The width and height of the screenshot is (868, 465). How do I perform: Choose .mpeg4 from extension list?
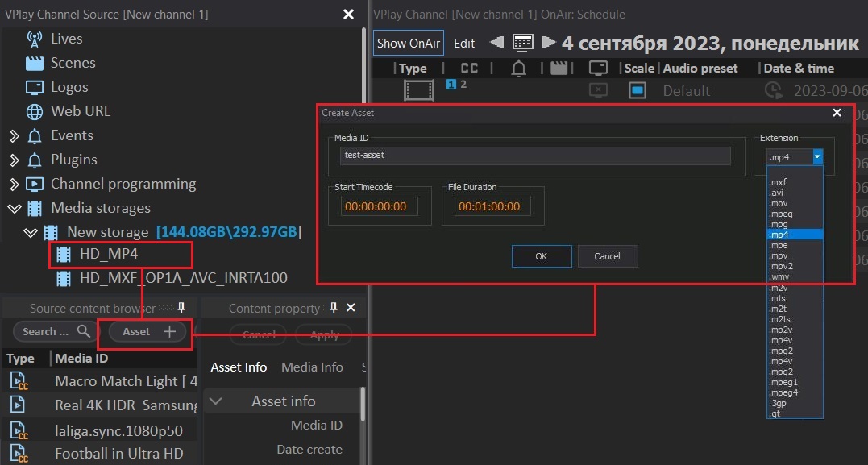click(783, 392)
